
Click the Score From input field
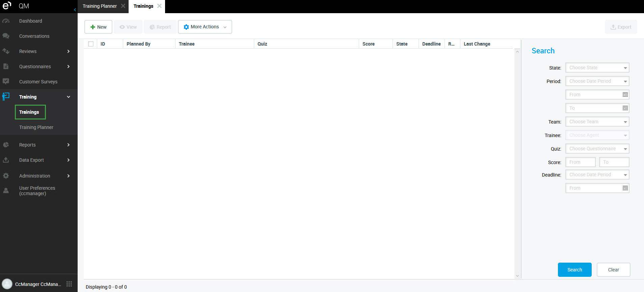pyautogui.click(x=580, y=162)
